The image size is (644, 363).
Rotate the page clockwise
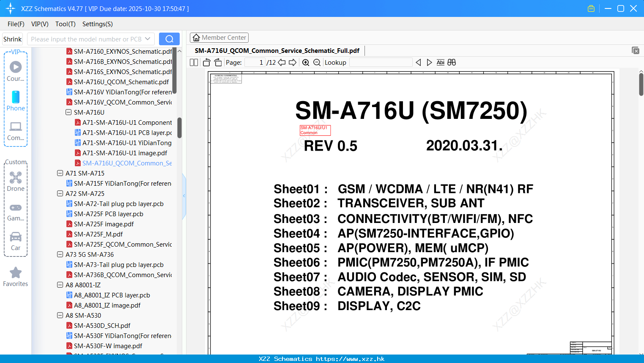click(x=218, y=62)
